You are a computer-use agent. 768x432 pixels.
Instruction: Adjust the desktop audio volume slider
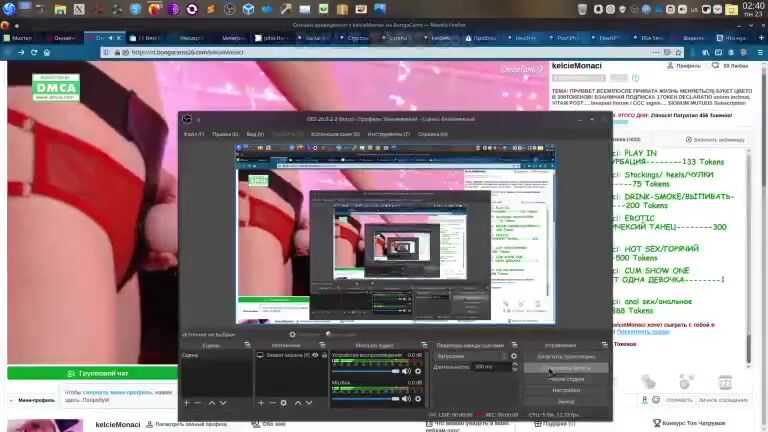click(365, 371)
